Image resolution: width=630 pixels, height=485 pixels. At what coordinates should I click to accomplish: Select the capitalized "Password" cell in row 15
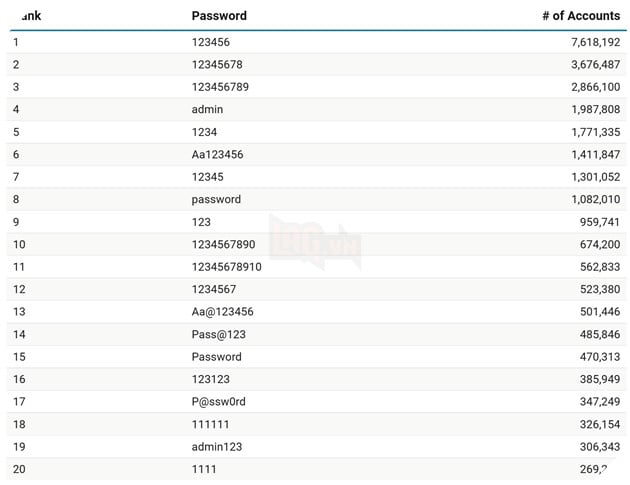pyautogui.click(x=216, y=357)
